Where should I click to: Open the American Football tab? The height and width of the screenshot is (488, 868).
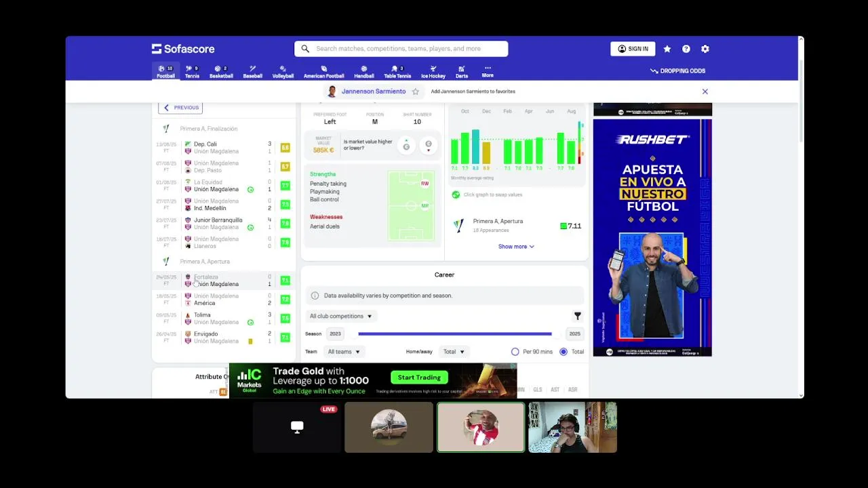[x=323, y=72]
